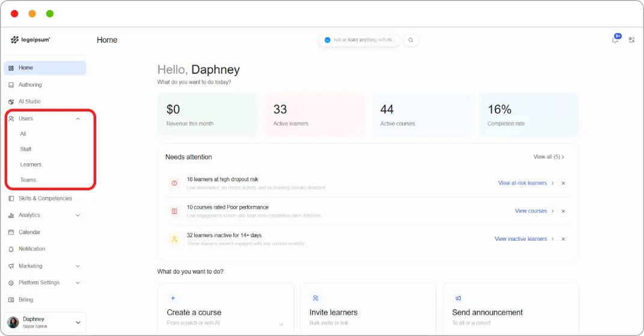Click the plus icon on Create a course

point(173,298)
